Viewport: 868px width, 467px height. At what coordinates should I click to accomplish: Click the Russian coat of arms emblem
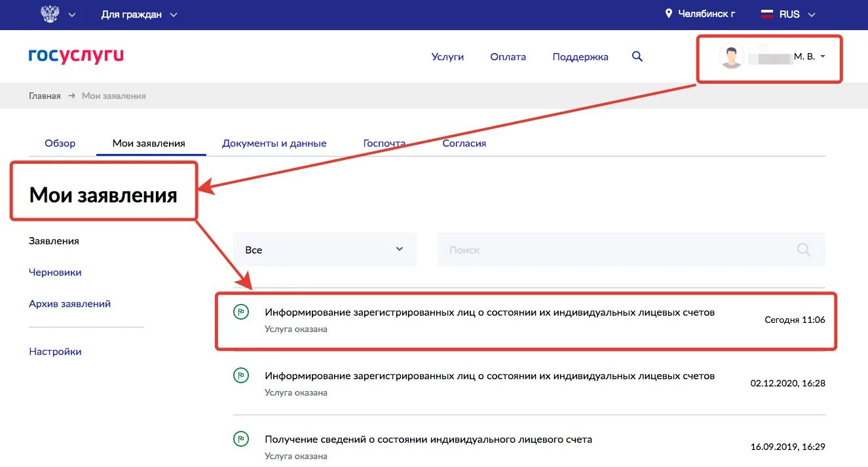click(x=50, y=14)
